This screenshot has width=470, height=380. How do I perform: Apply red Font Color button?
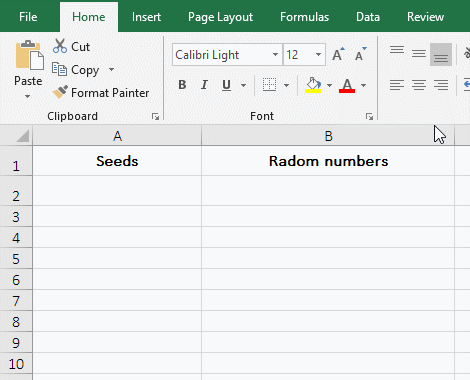click(347, 85)
